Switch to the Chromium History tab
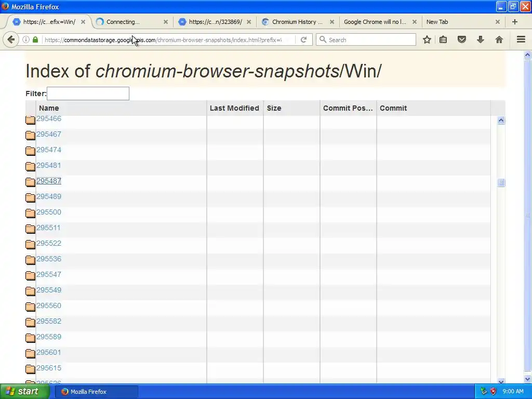This screenshot has width=532, height=399. coord(298,22)
